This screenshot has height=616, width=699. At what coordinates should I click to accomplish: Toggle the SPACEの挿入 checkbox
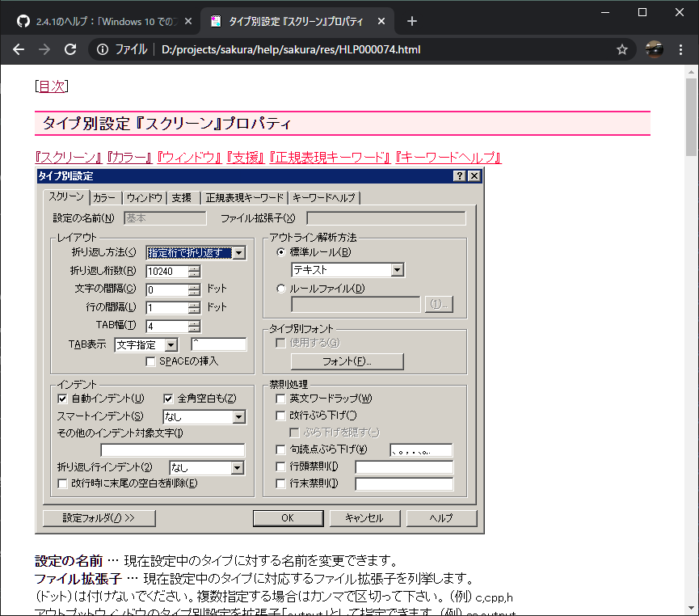tap(150, 361)
